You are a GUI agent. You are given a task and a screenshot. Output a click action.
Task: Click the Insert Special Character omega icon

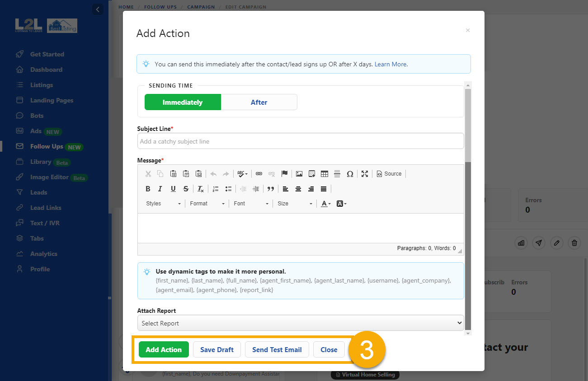[350, 173]
